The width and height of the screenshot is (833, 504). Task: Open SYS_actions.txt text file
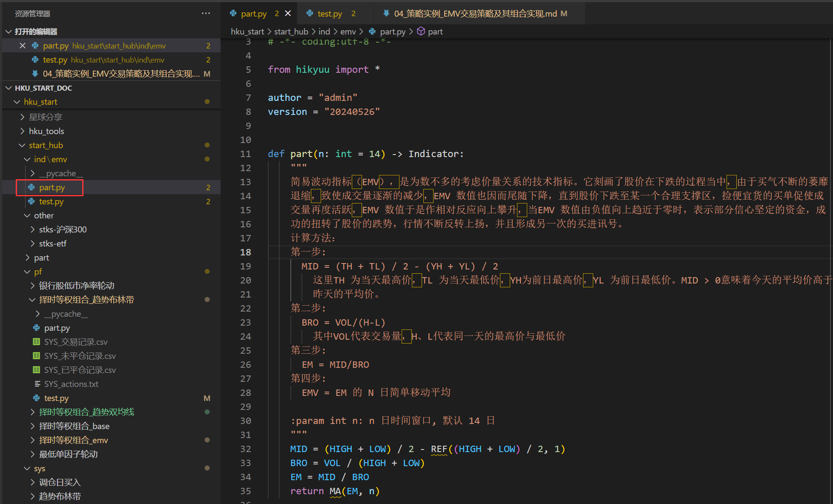71,384
